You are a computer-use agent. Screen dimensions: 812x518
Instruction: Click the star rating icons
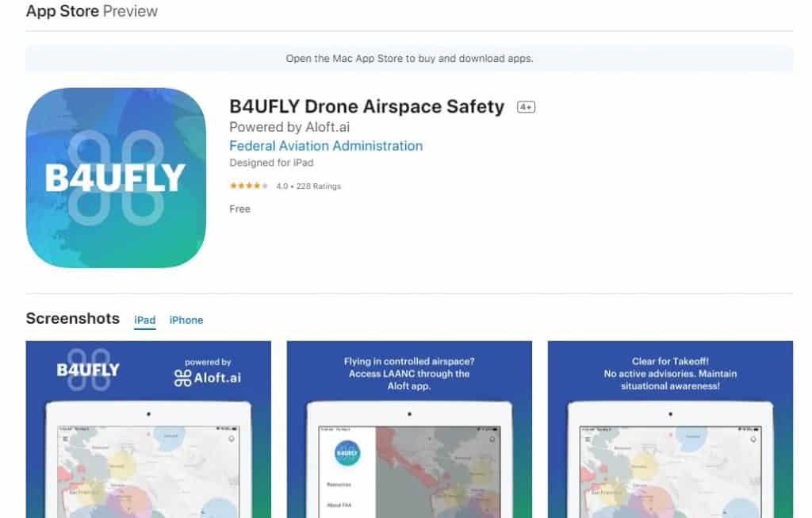(249, 186)
